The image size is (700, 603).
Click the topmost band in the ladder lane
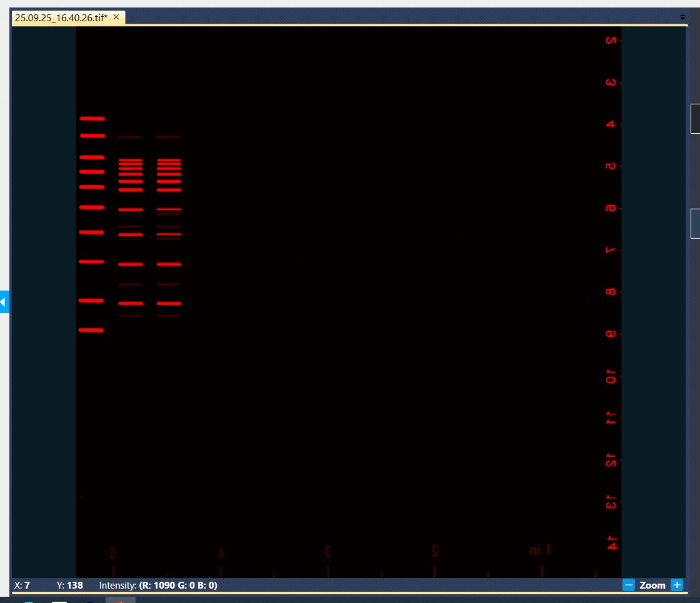coord(92,118)
